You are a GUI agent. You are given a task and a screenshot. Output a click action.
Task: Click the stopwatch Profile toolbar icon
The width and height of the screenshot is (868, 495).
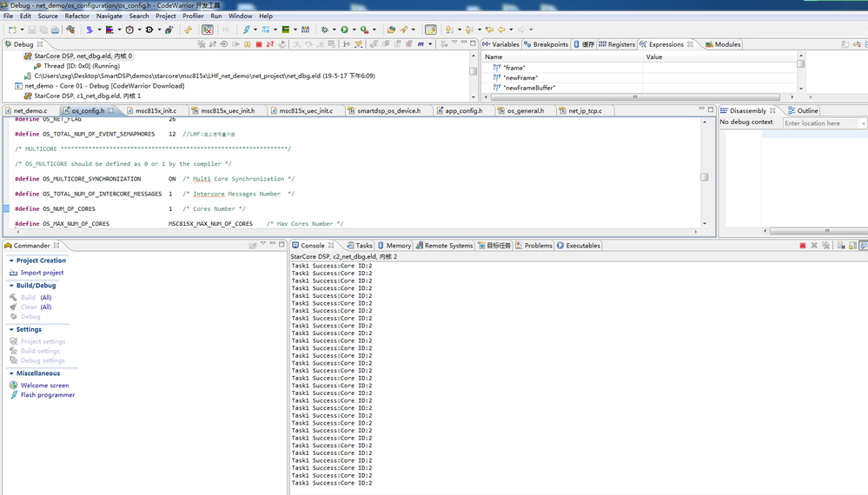point(129,30)
